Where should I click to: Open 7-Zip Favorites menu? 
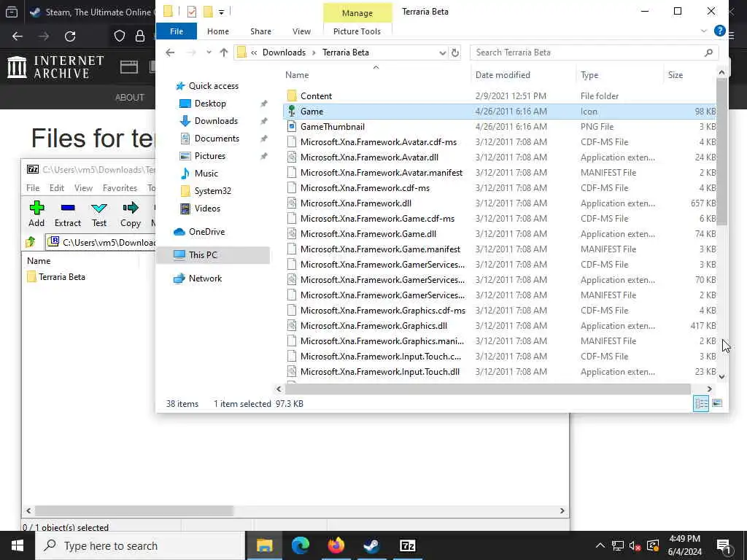coord(120,188)
